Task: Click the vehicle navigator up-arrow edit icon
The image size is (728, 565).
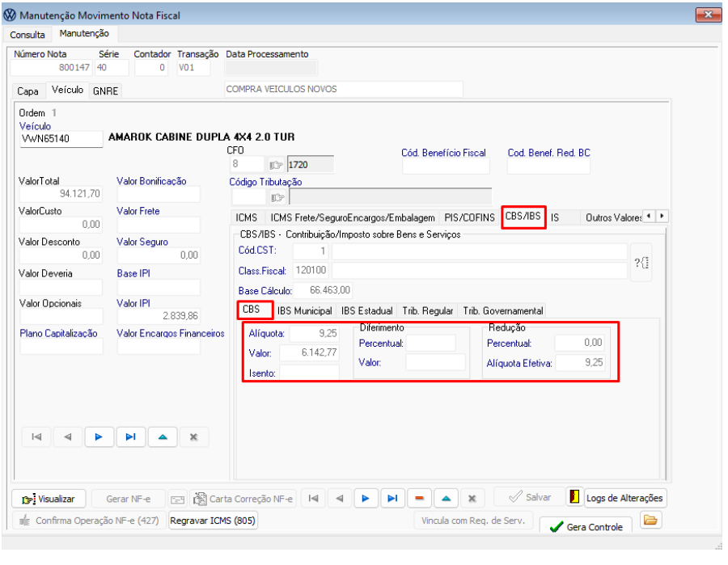Action: coord(162,436)
